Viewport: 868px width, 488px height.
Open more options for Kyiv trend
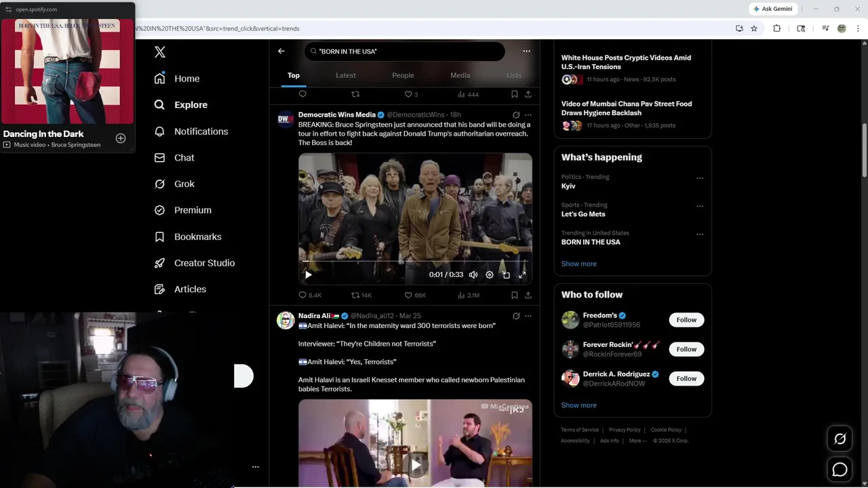[x=700, y=178]
